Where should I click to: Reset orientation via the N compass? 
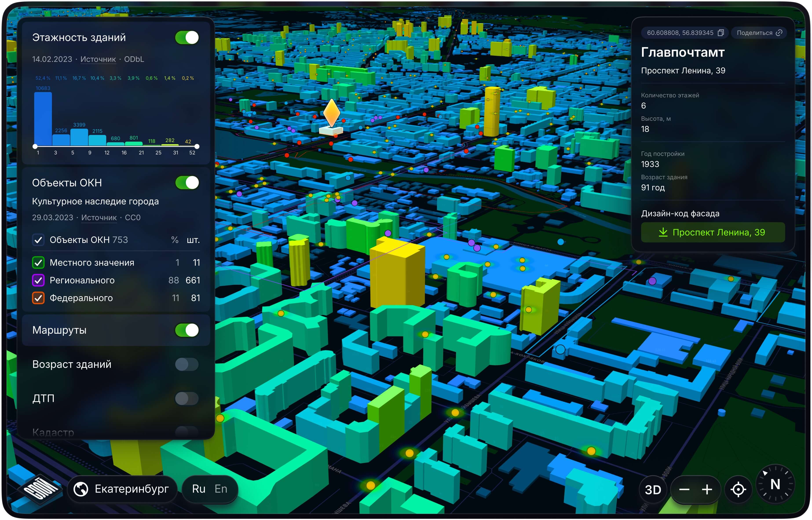coord(775,484)
